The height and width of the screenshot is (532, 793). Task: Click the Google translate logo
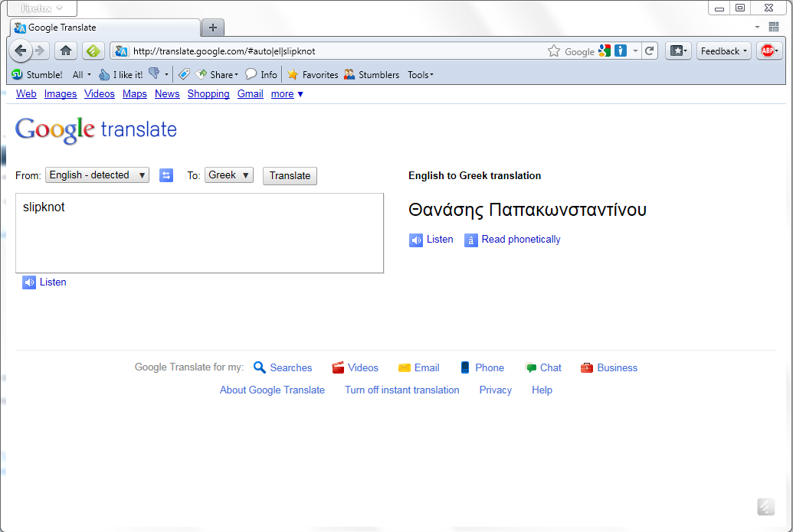tap(96, 130)
